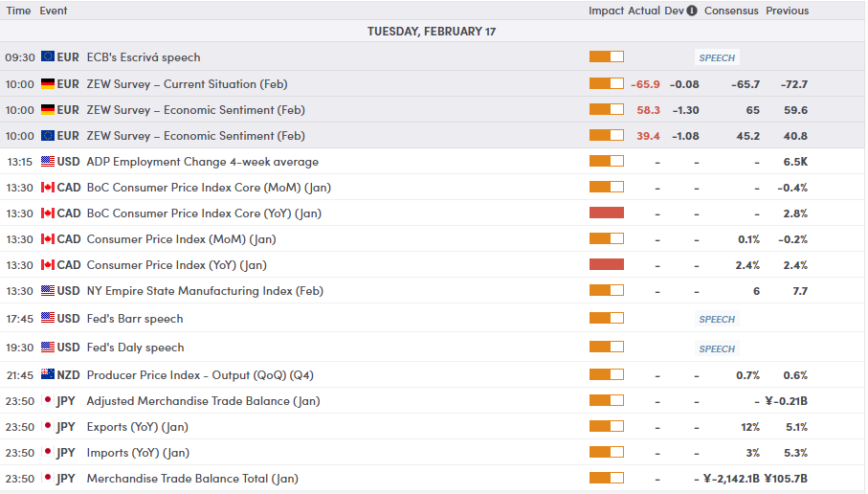This screenshot has height=494, width=868.
Task: Click the Japan flag on Exports (YoY) row
Action: tap(48, 427)
